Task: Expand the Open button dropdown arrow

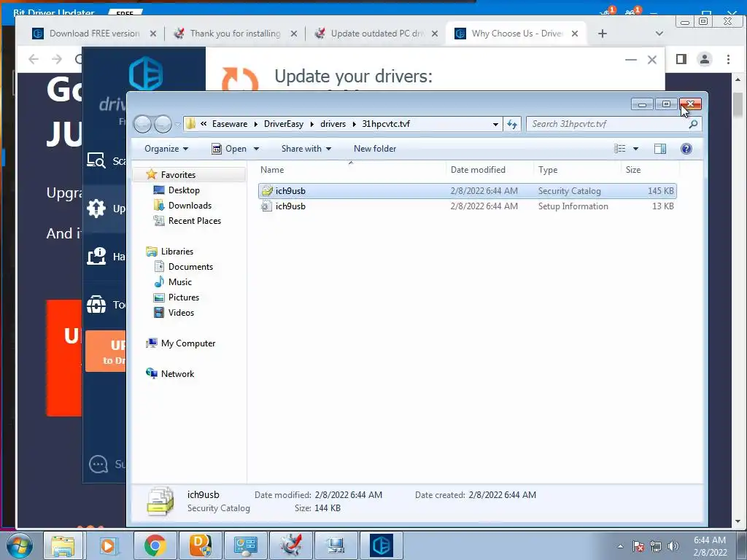Action: pyautogui.click(x=256, y=149)
